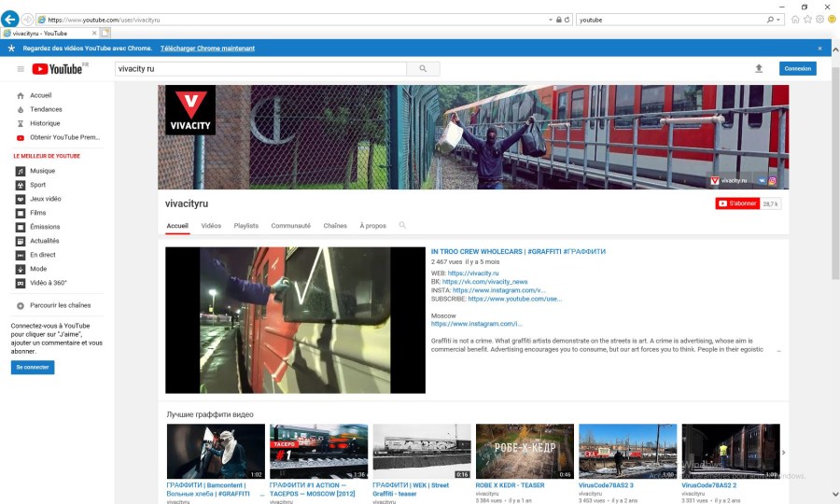Open Historique in the sidebar
The width and height of the screenshot is (840, 504).
[44, 123]
